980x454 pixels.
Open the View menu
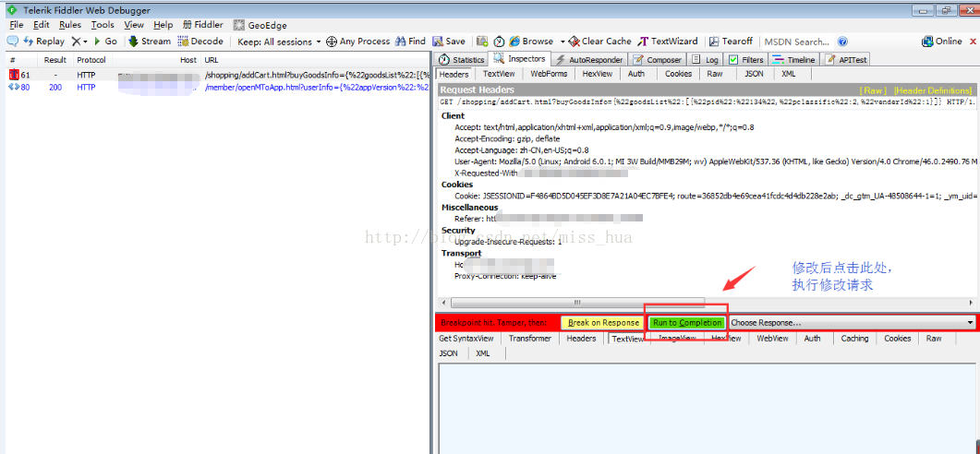click(134, 25)
